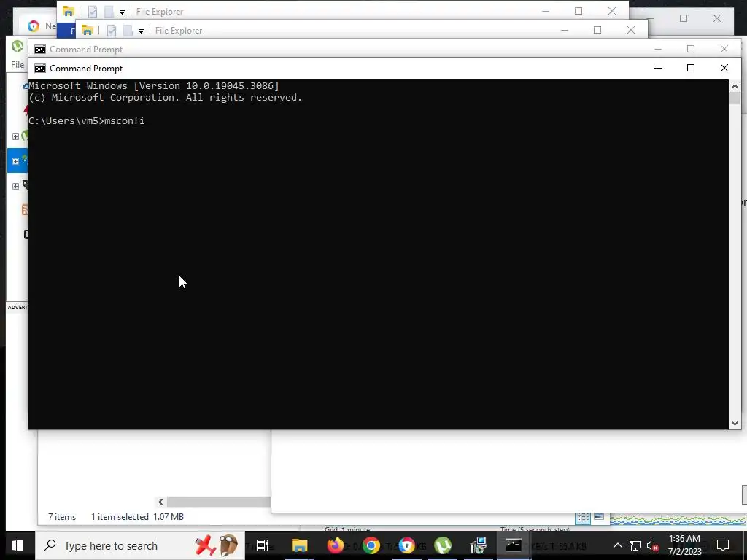Click '(c) Microsoft Corporation. All rights reserved.' line
This screenshot has height=560, width=747.
click(x=166, y=98)
